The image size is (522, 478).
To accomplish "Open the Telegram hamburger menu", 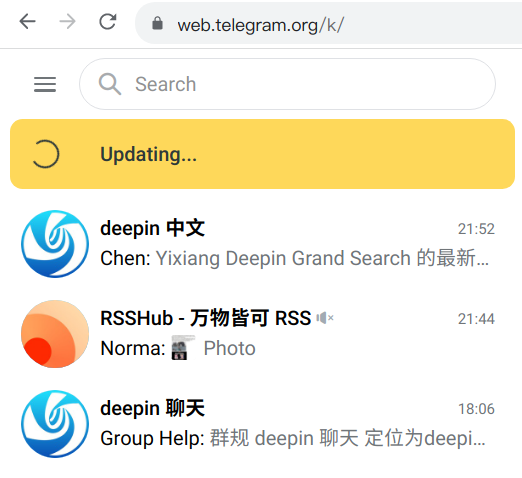I will tap(45, 84).
